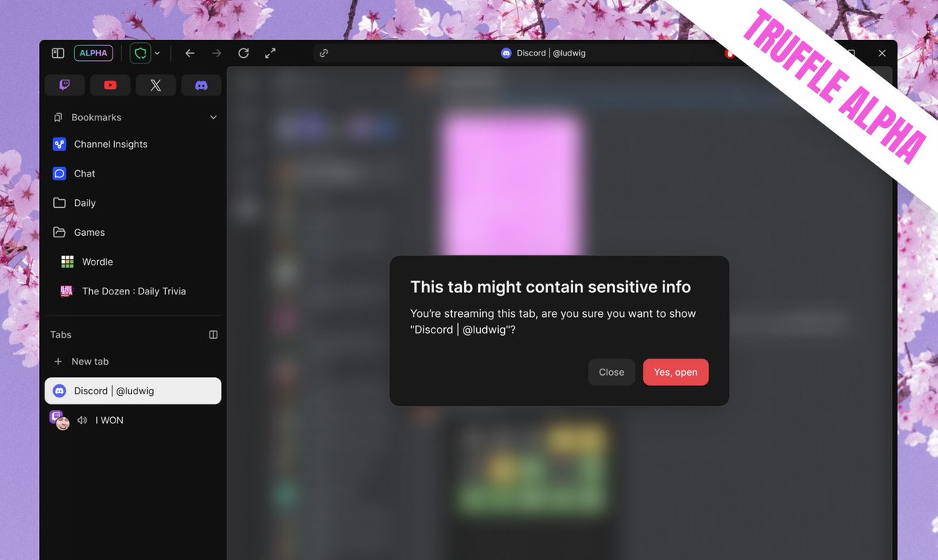Open the Channel Insights bookmark
This screenshot has width=938, height=560.
tap(133, 144)
